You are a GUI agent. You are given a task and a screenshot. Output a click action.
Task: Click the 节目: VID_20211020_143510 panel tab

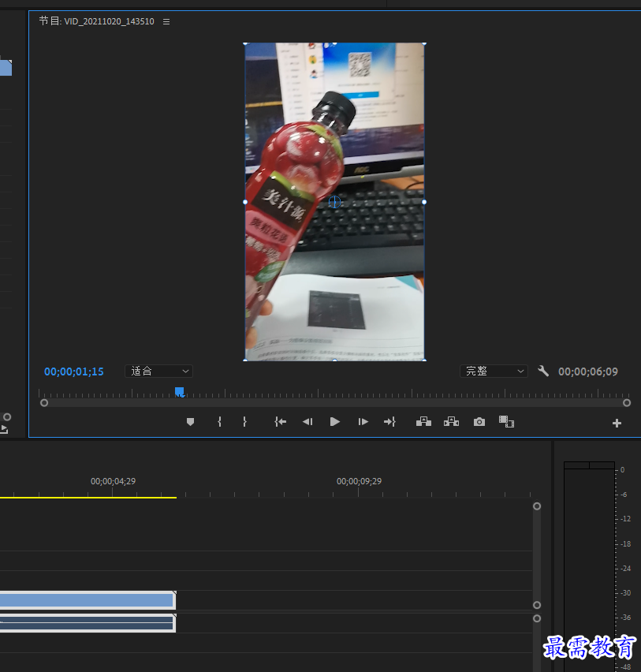pyautogui.click(x=96, y=21)
